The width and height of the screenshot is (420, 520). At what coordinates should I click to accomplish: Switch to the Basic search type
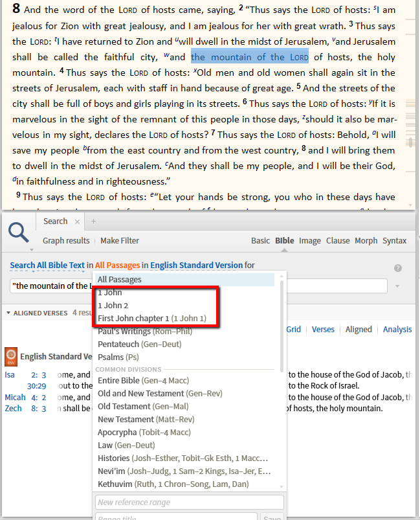pyautogui.click(x=260, y=241)
